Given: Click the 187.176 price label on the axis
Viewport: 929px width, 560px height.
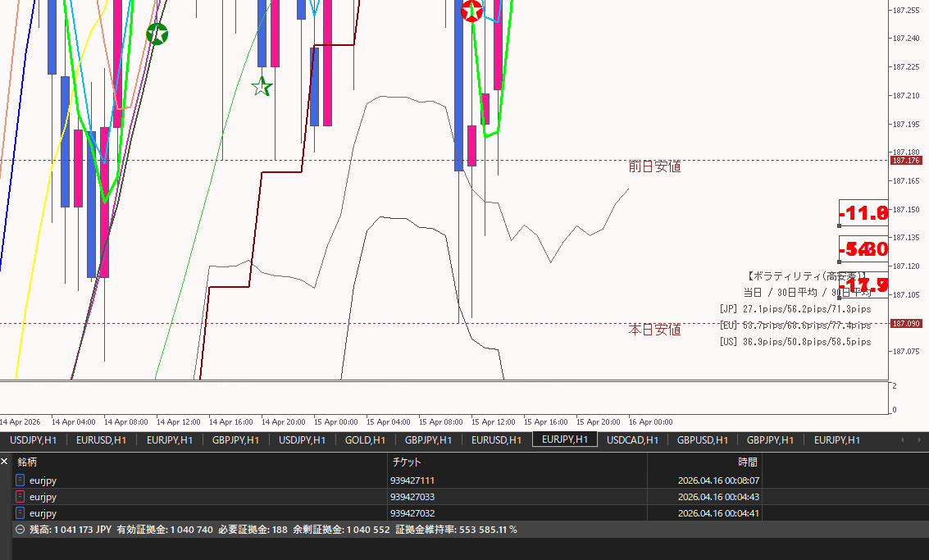Looking at the screenshot, I should (x=905, y=161).
